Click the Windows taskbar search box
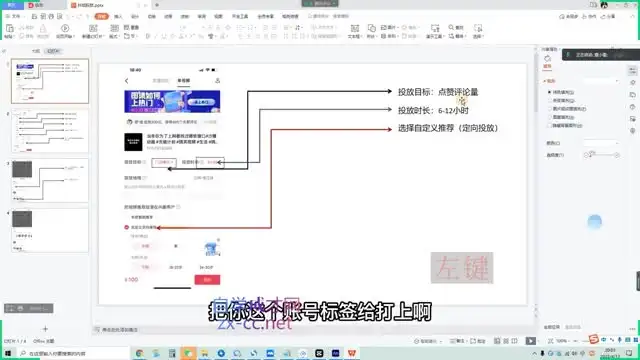Image resolution: width=640 pixels, height=360 pixels. coord(73,353)
